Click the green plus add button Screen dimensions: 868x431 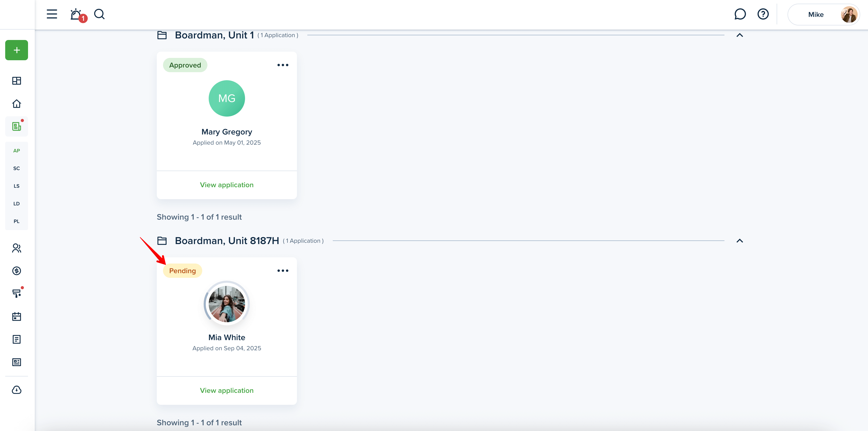(x=17, y=50)
